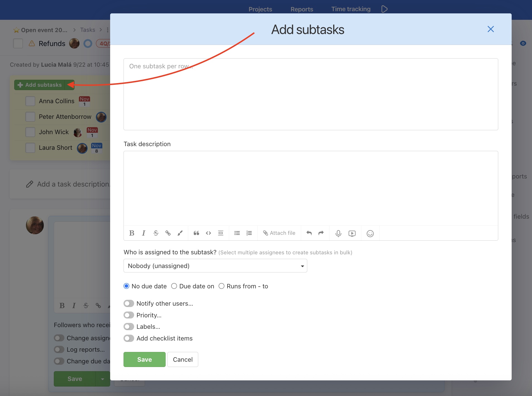Record a voice note with the microphone icon
532x396 pixels.
(x=338, y=233)
